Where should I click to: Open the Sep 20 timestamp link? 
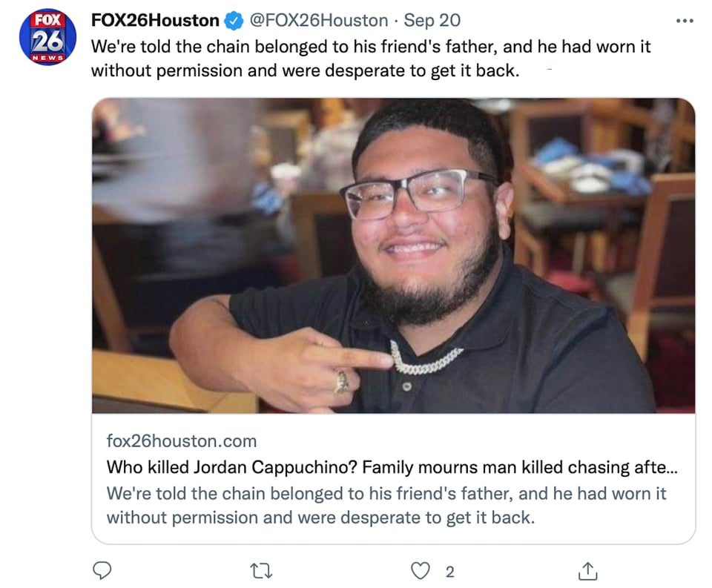pyautogui.click(x=432, y=21)
